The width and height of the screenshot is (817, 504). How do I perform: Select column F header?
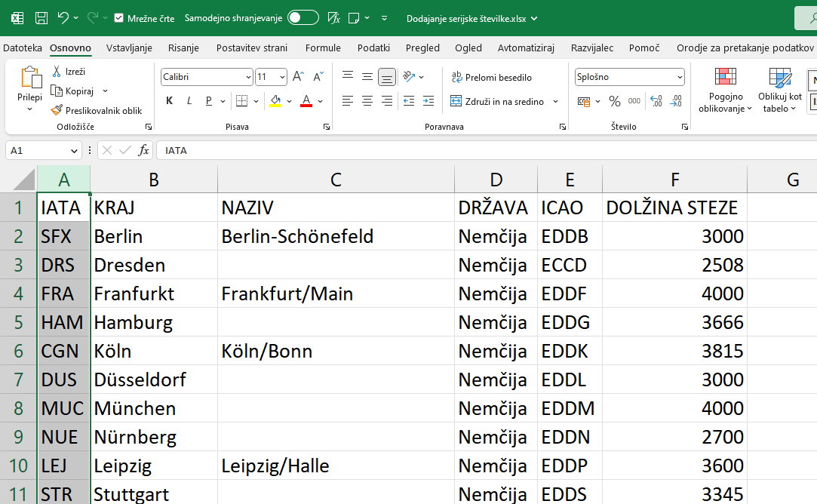(x=674, y=180)
